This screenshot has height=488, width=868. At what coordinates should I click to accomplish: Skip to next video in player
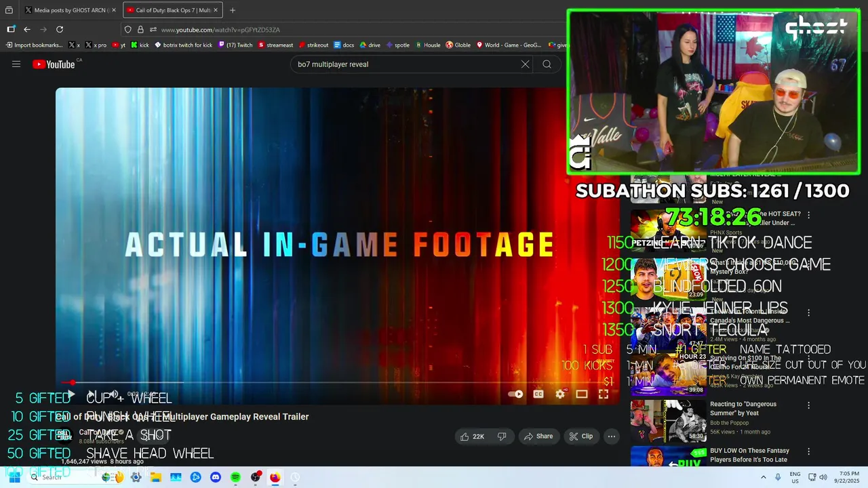coord(92,394)
